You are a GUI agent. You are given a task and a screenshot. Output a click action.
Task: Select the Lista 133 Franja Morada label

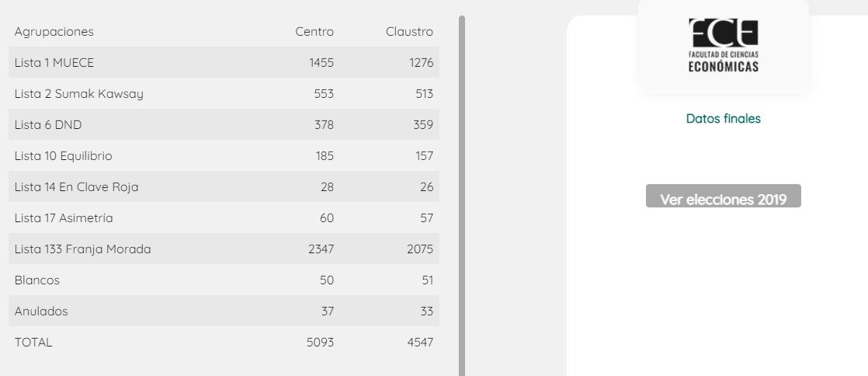tap(82, 249)
